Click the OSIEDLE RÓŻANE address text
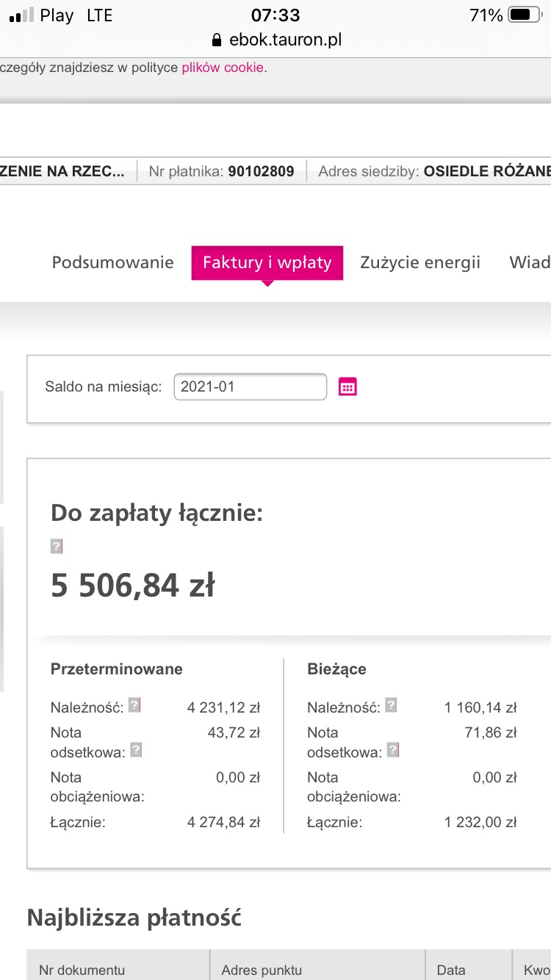This screenshot has height=980, width=551. coord(488,171)
